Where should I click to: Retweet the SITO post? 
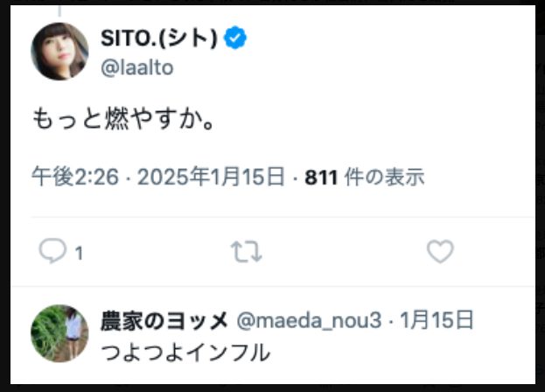click(247, 251)
